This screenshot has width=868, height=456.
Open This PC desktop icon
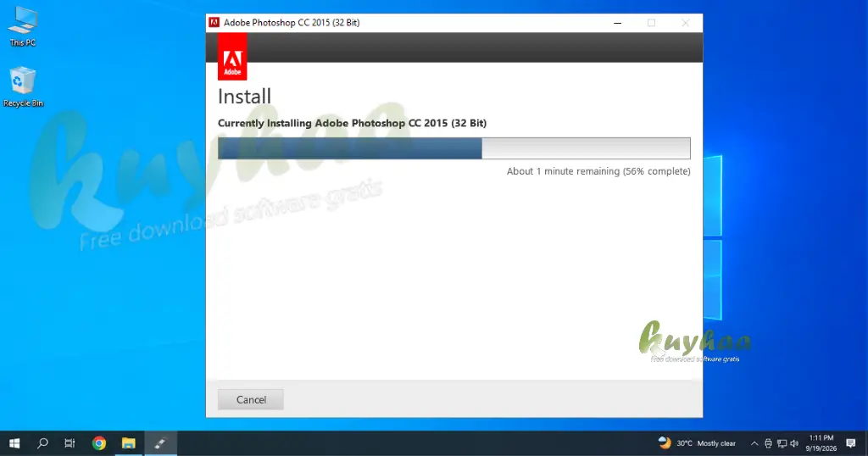click(x=23, y=26)
